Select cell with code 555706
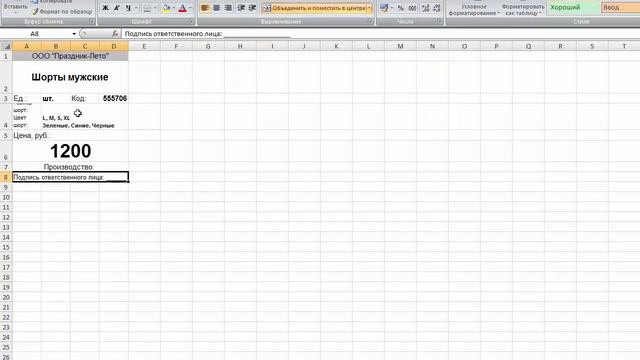The image size is (640, 360). tap(114, 98)
